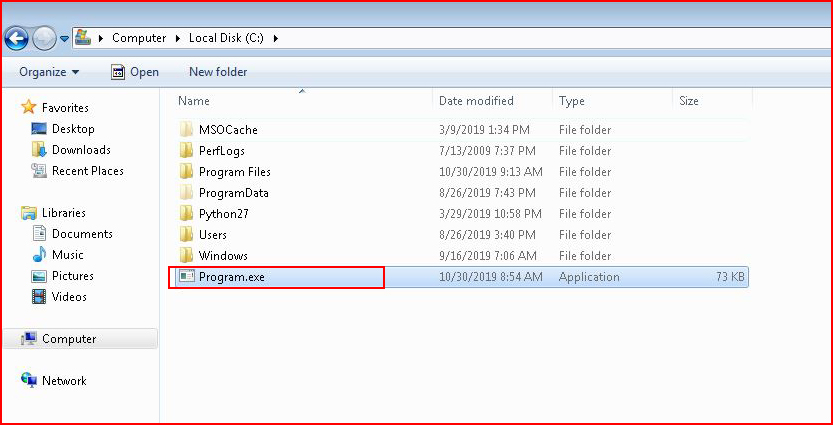This screenshot has height=425, width=833.
Task: Sort by Date modified column header
Action: point(476,101)
